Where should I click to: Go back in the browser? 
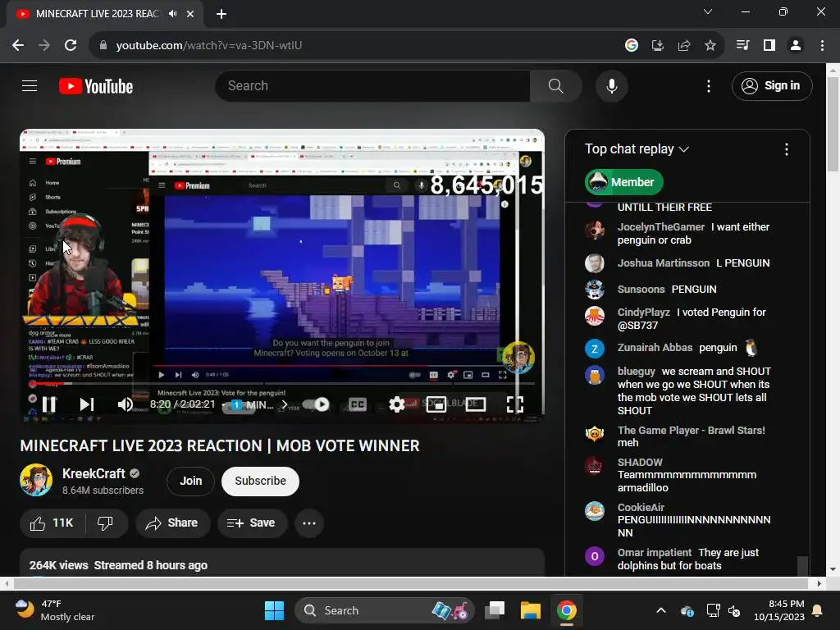click(x=18, y=46)
